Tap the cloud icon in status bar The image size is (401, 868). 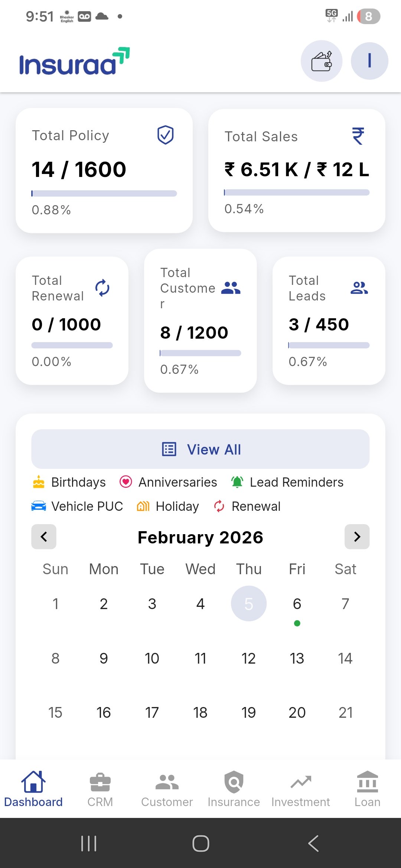pos(102,16)
